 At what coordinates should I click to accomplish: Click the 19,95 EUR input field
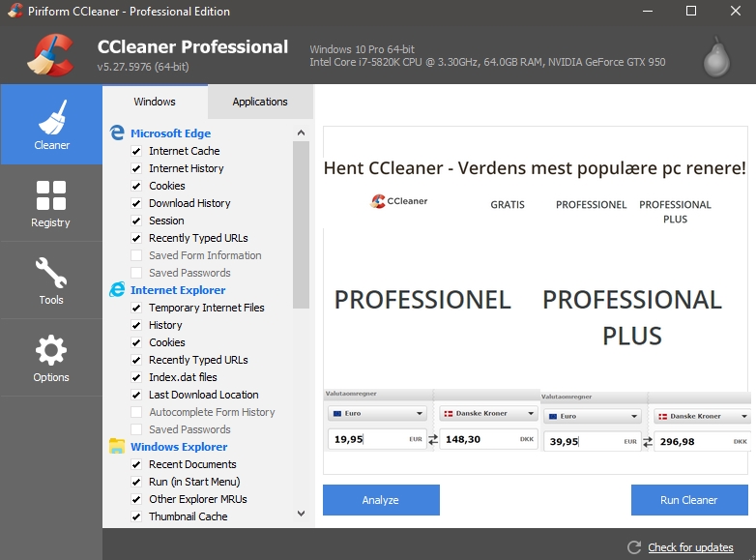tap(377, 439)
